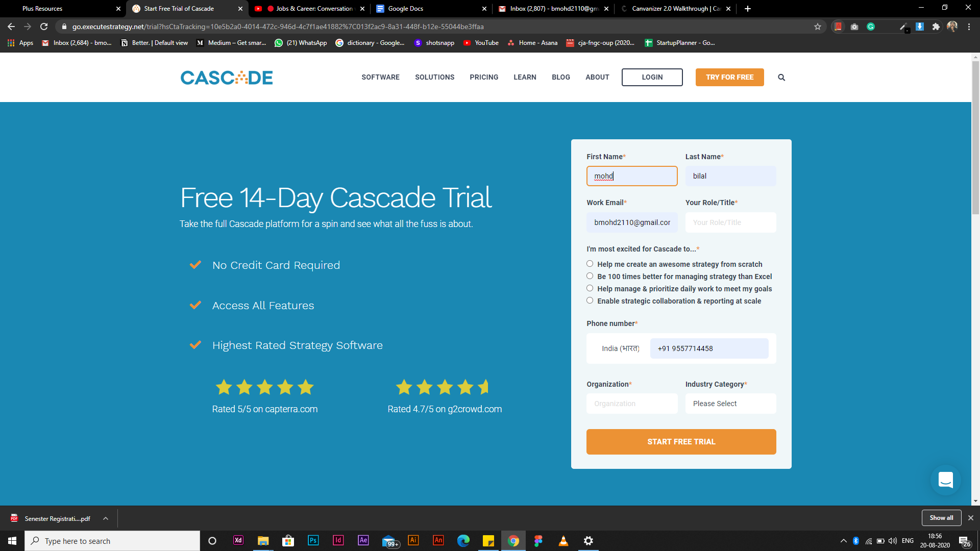The width and height of the screenshot is (980, 551).
Task: Click Show all downloads button
Action: pyautogui.click(x=941, y=518)
